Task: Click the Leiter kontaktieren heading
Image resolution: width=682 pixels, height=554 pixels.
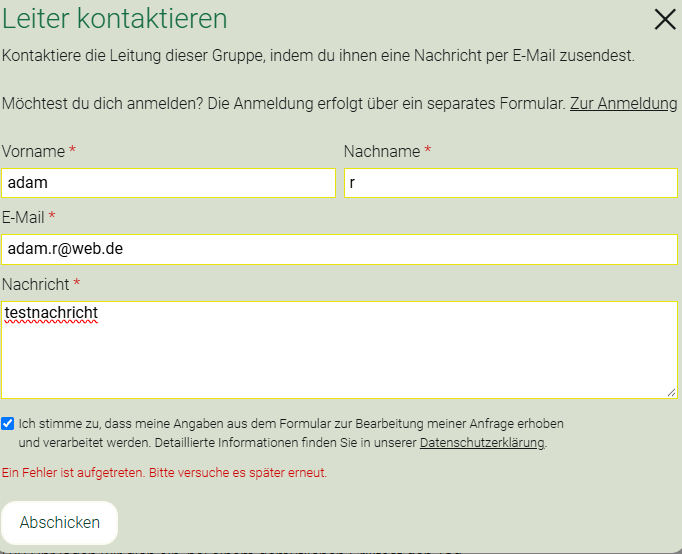Action: pyautogui.click(x=114, y=18)
